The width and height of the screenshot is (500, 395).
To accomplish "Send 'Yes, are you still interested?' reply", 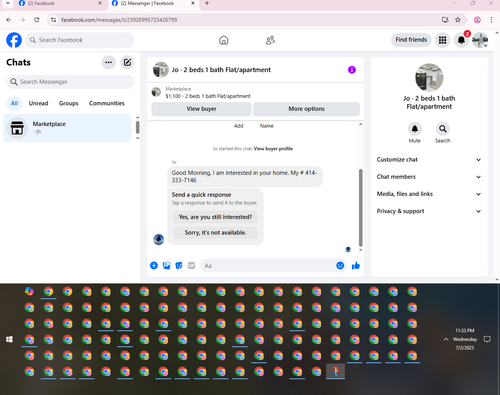I will pyautogui.click(x=215, y=217).
